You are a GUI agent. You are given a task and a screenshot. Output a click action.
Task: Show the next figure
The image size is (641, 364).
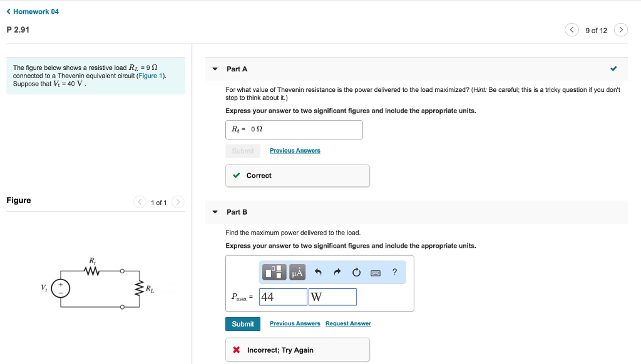click(x=178, y=202)
